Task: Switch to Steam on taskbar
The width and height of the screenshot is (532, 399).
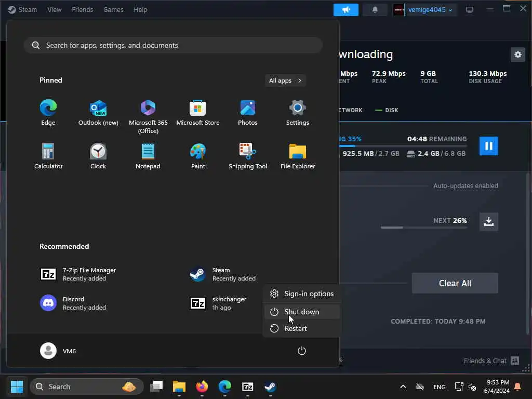Action: (270, 387)
